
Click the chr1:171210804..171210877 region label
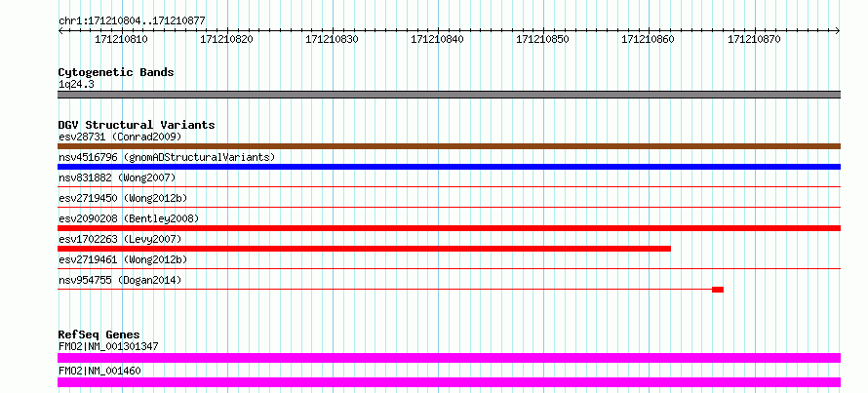[132, 21]
